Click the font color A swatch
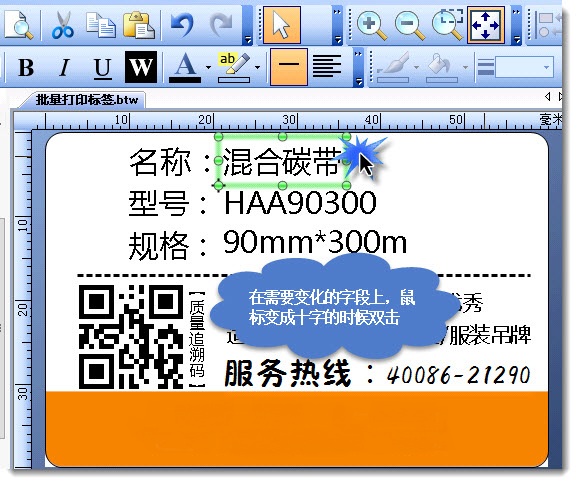Image resolution: width=577 pixels, height=484 pixels. [x=185, y=68]
